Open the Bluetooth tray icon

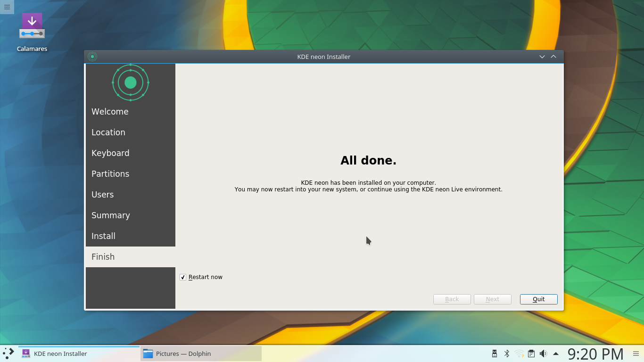(x=507, y=354)
